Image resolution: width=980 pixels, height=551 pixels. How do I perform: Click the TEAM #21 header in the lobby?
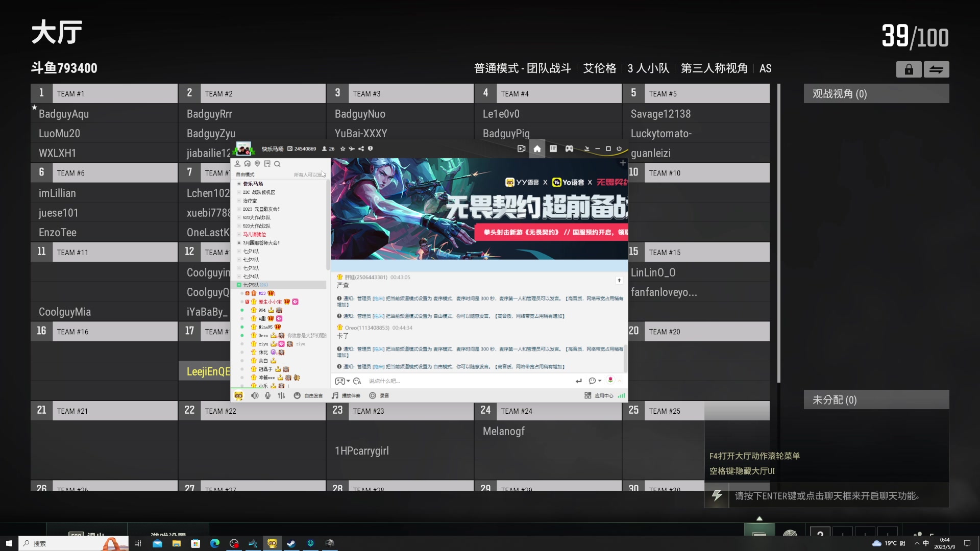104,411
